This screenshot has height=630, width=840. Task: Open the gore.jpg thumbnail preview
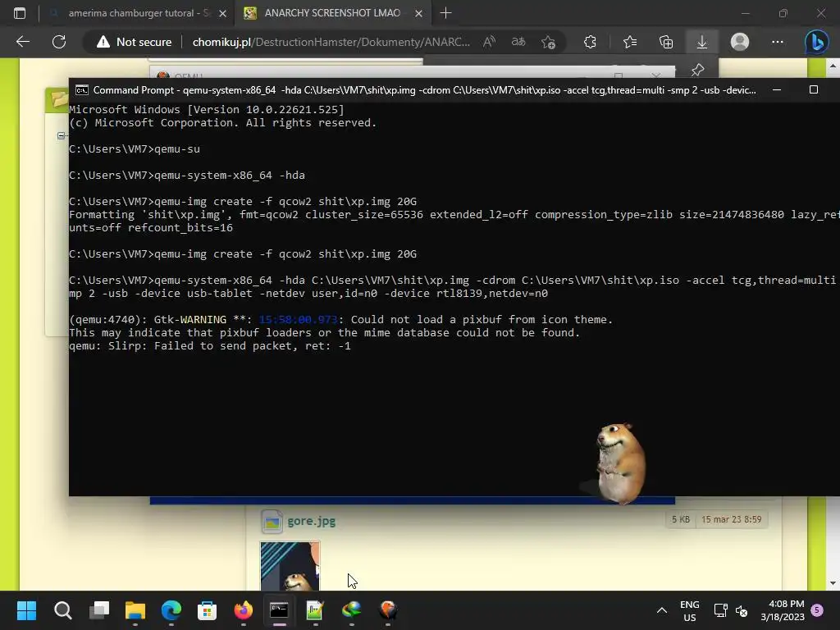[x=290, y=566]
